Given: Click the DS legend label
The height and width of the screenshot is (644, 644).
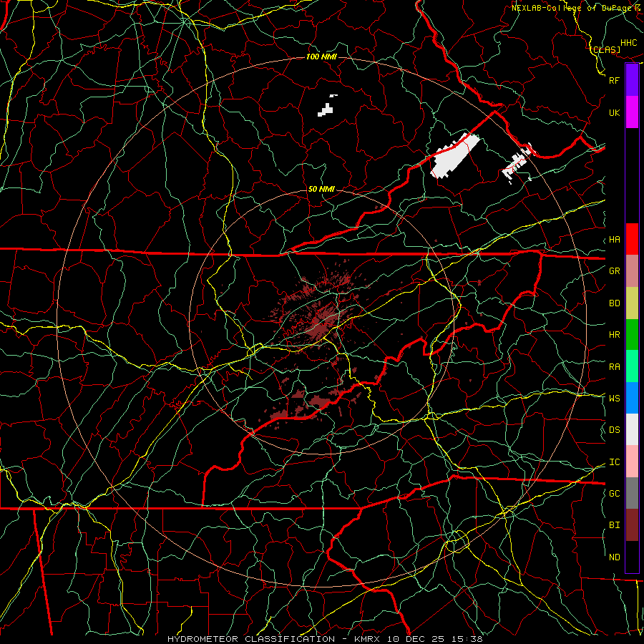Looking at the screenshot, I should click(x=614, y=430).
